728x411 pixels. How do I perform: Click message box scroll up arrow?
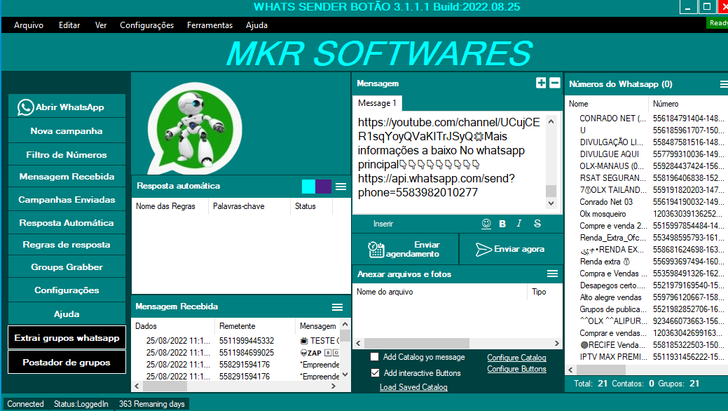pyautogui.click(x=551, y=122)
